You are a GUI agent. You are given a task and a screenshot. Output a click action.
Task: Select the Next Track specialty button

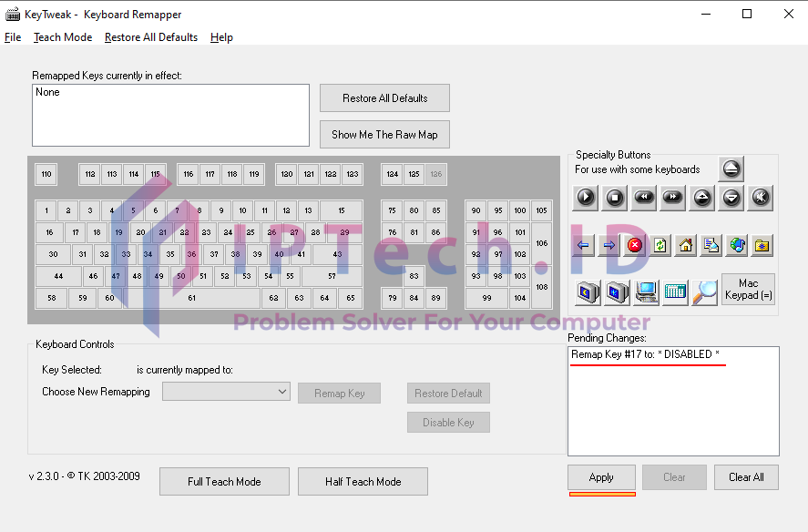click(672, 198)
